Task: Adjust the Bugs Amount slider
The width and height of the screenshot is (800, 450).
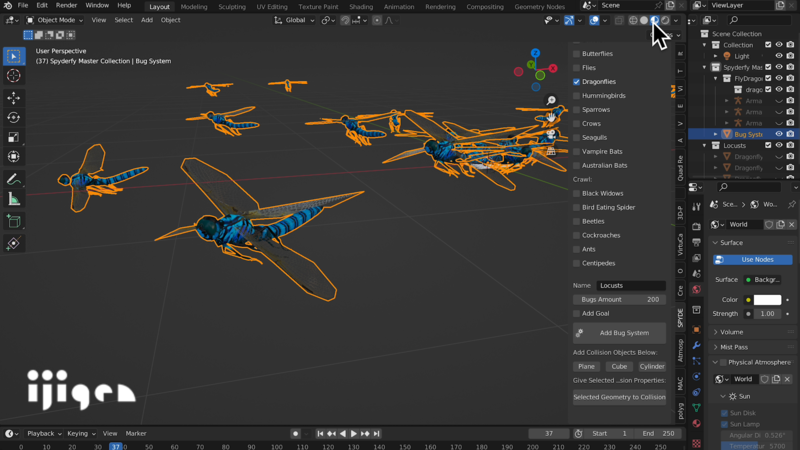Action: (x=619, y=299)
